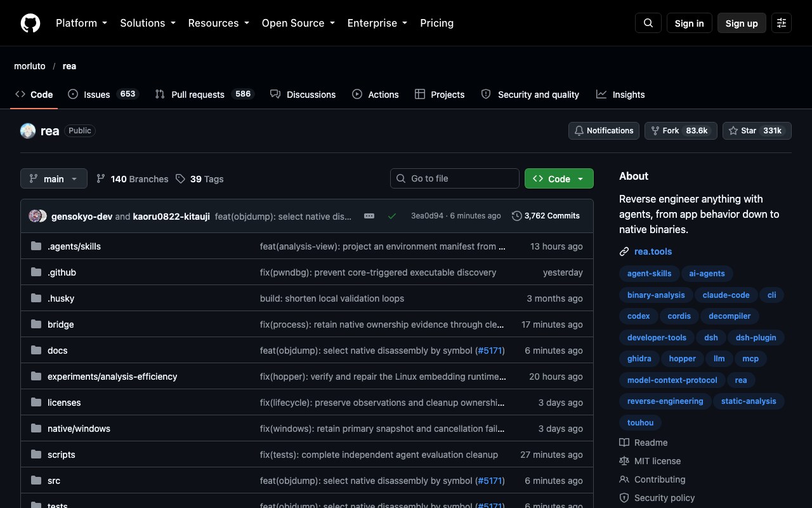
Task: Click the folder icon next to bridge
Action: 36,324
